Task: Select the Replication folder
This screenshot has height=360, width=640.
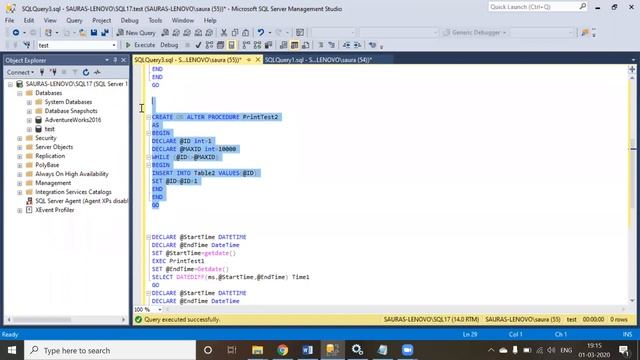Action: tap(50, 156)
